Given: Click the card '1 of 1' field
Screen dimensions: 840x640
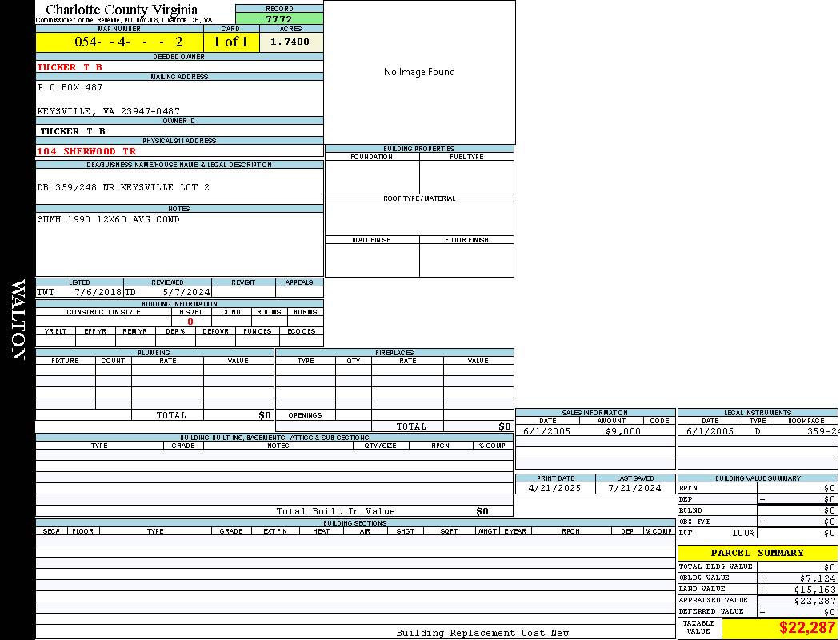Looking at the screenshot, I should click(x=230, y=42).
